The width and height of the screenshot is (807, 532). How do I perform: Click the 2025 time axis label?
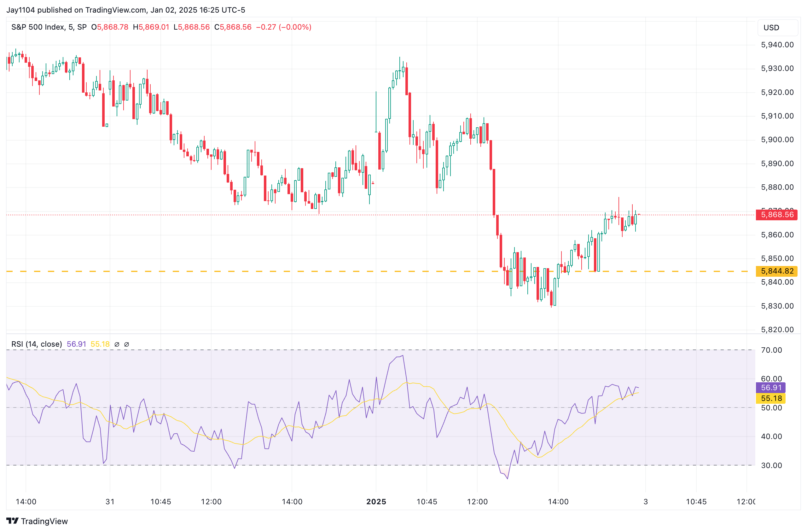point(376,502)
